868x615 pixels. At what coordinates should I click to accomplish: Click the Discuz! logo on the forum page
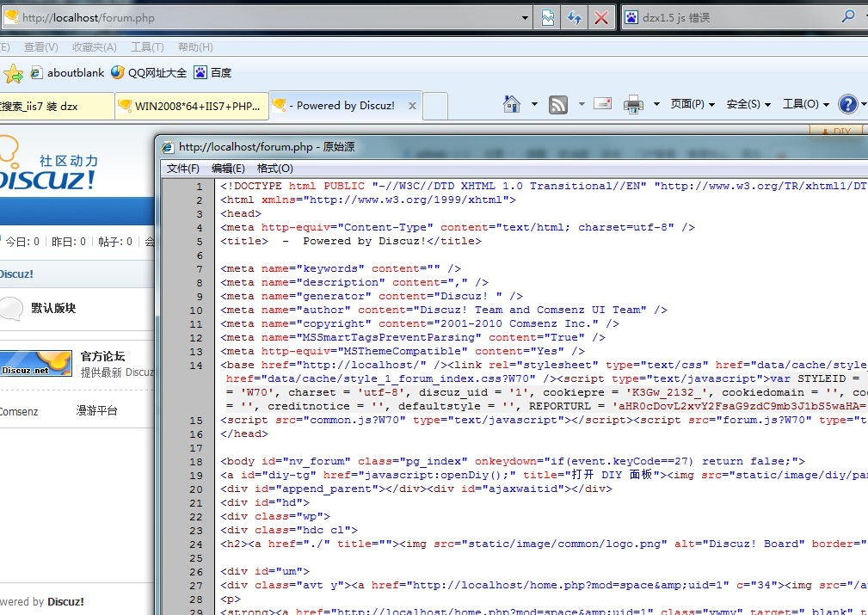[x=49, y=165]
